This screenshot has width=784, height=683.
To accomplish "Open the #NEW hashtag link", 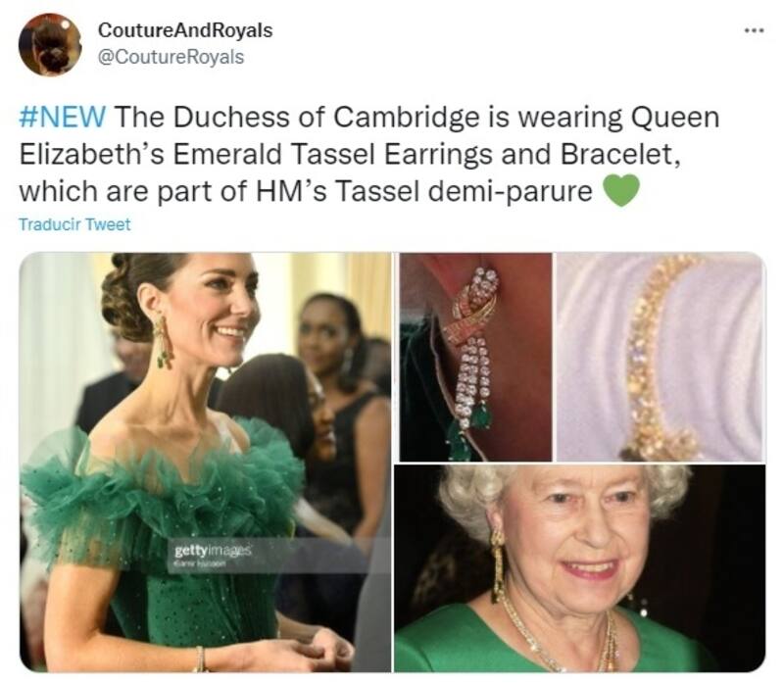I will 63,117.
